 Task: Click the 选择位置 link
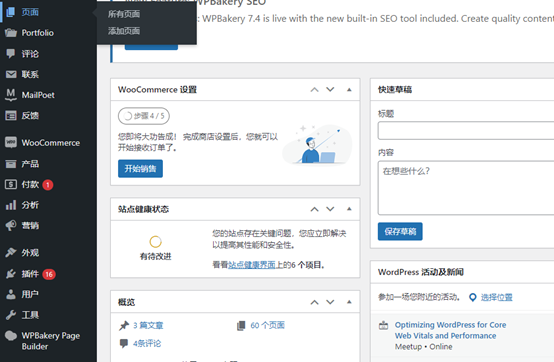(x=496, y=297)
